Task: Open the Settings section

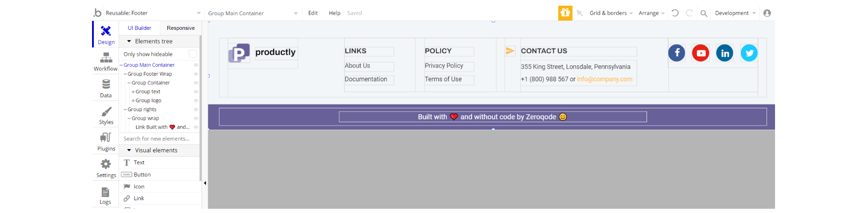Action: [x=106, y=168]
